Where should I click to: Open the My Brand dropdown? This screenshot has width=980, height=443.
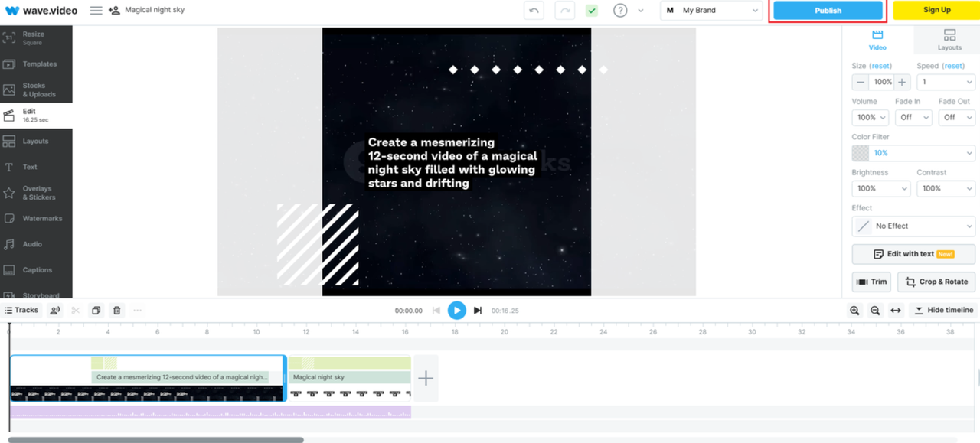point(711,11)
